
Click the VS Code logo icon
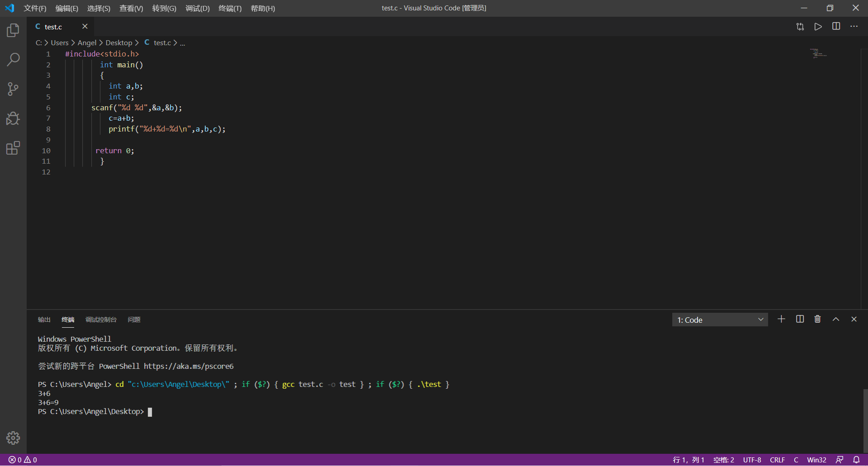pos(9,8)
